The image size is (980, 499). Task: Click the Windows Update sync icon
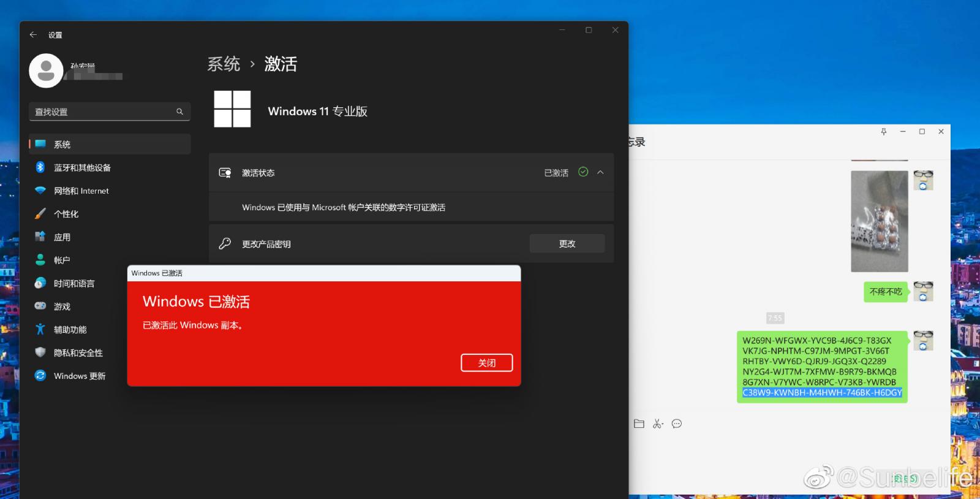coord(40,375)
